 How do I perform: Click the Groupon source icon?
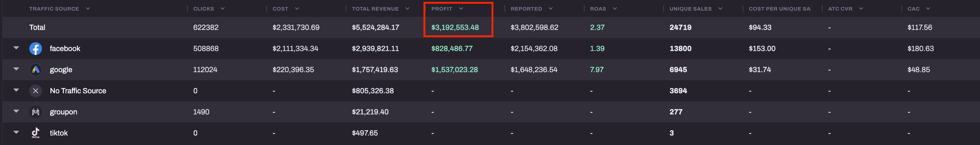pyautogui.click(x=35, y=112)
